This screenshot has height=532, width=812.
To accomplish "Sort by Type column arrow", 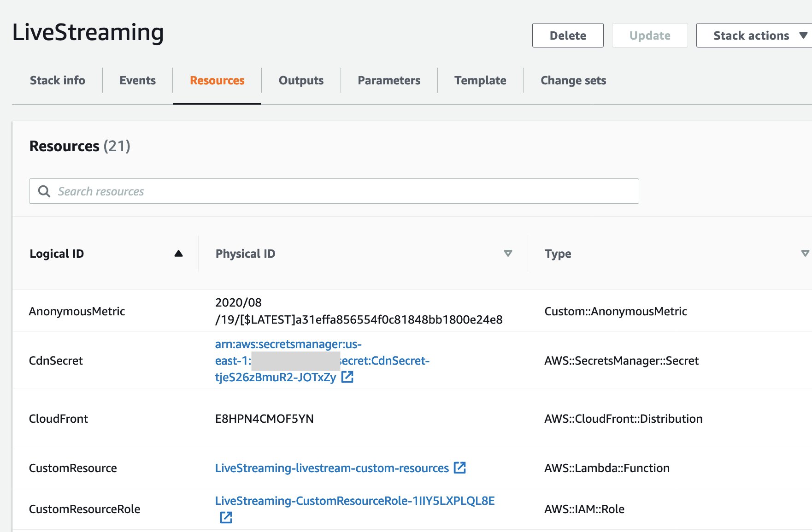I will [x=805, y=254].
